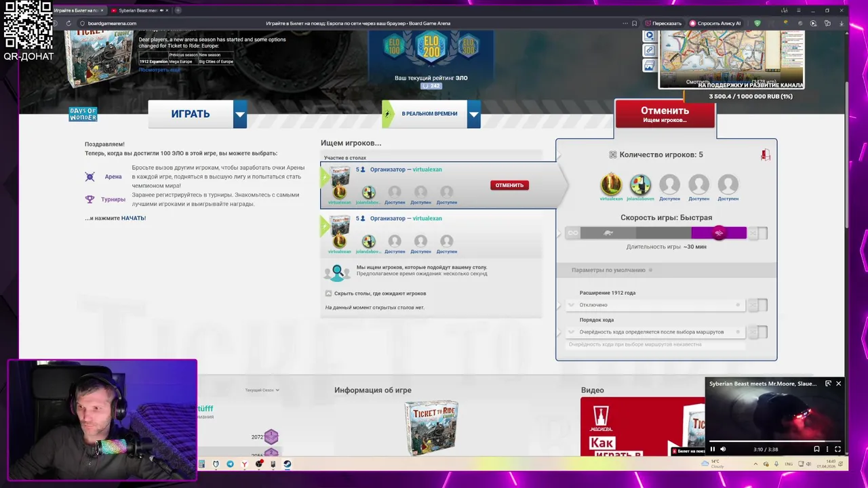The width and height of the screenshot is (868, 488).
Task: Click the ELO 300 badge
Action: tap(469, 46)
